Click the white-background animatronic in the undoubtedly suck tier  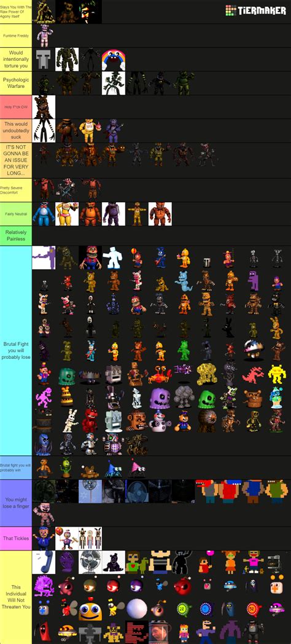tap(44, 131)
